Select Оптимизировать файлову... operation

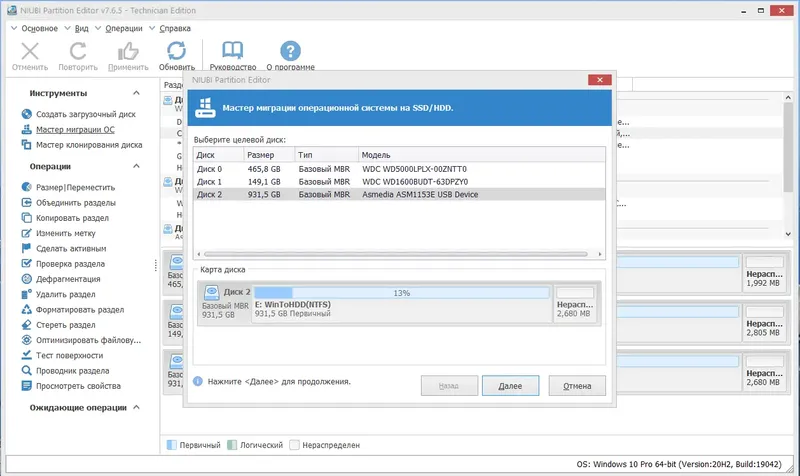click(88, 340)
